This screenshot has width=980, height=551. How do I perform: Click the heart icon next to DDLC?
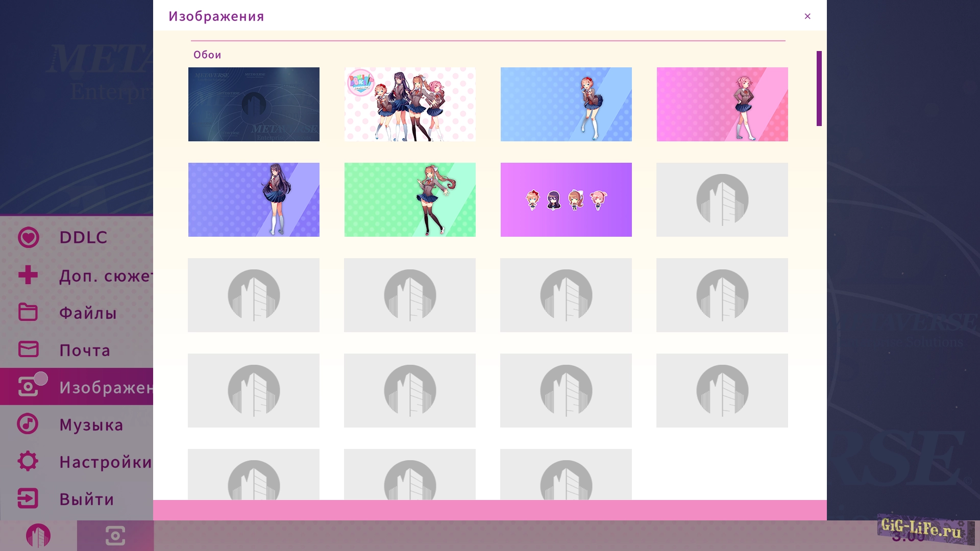click(29, 237)
